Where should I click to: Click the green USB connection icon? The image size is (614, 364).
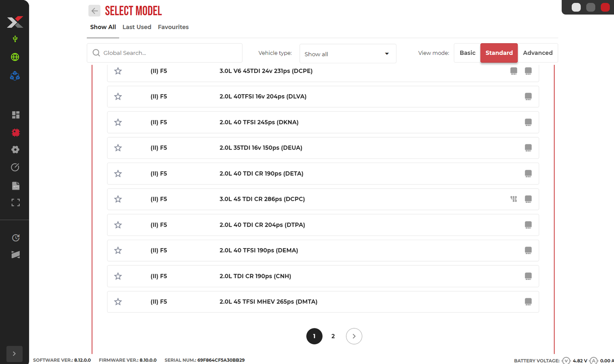tap(15, 39)
